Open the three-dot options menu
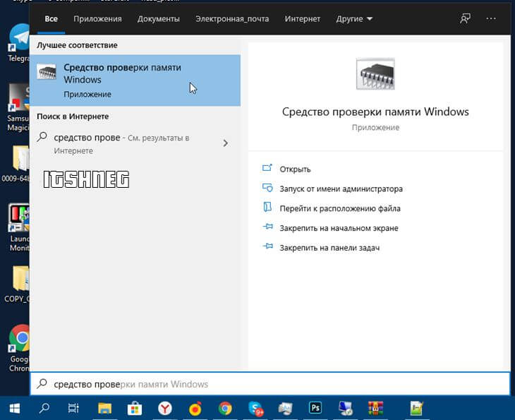This screenshot has height=420, width=515. [x=491, y=19]
